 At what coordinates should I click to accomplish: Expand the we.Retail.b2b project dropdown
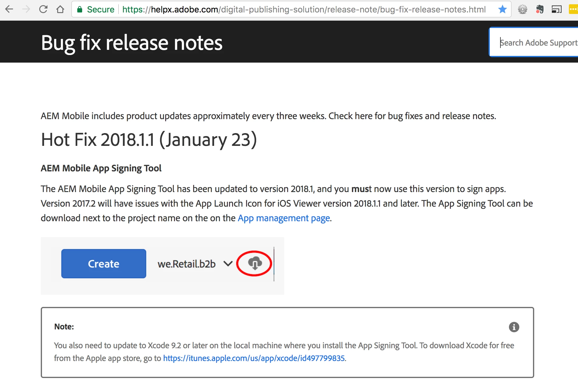pyautogui.click(x=228, y=263)
